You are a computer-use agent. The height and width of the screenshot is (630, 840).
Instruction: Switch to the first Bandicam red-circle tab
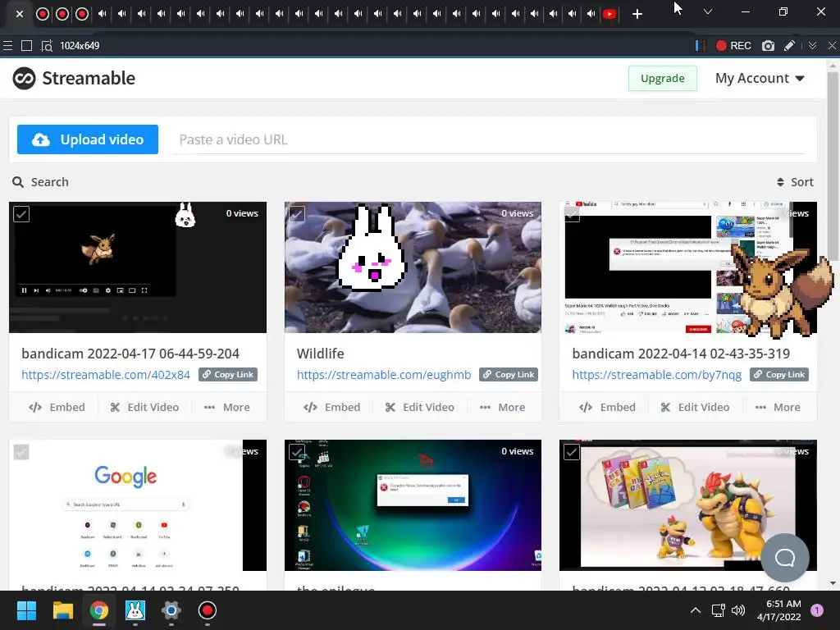[x=43, y=14]
